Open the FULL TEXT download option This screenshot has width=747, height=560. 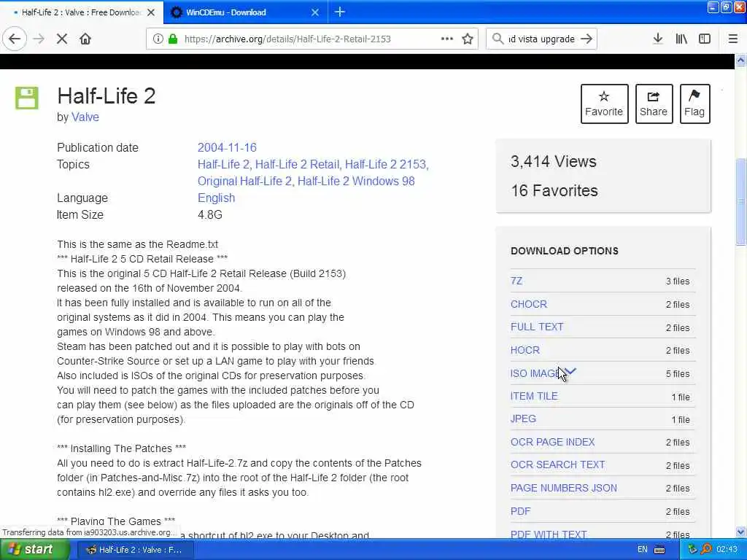[537, 327]
